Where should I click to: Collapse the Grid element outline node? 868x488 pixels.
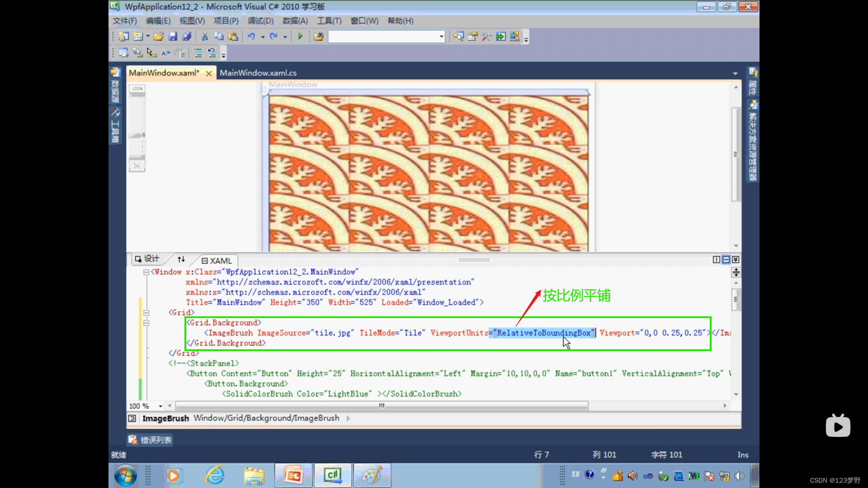point(146,313)
